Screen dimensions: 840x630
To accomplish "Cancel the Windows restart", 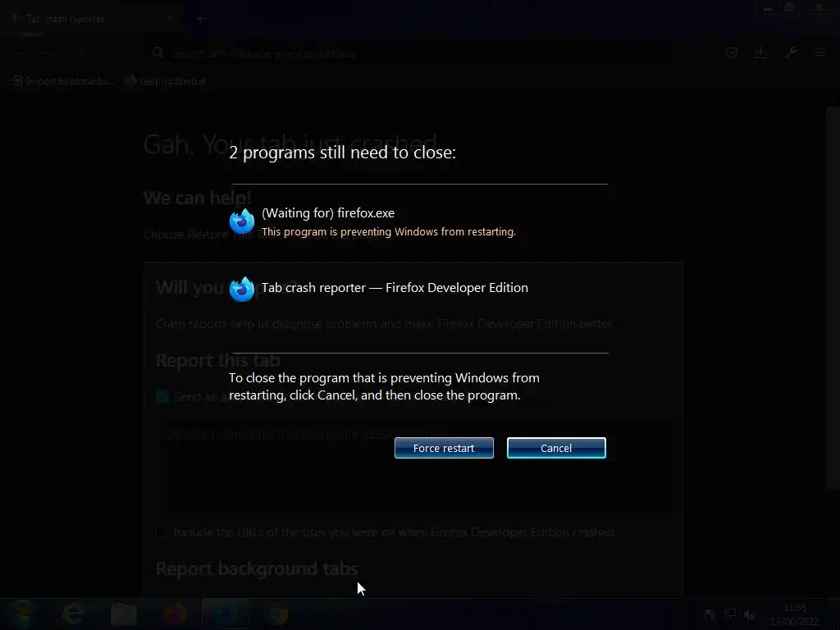I will click(x=556, y=448).
